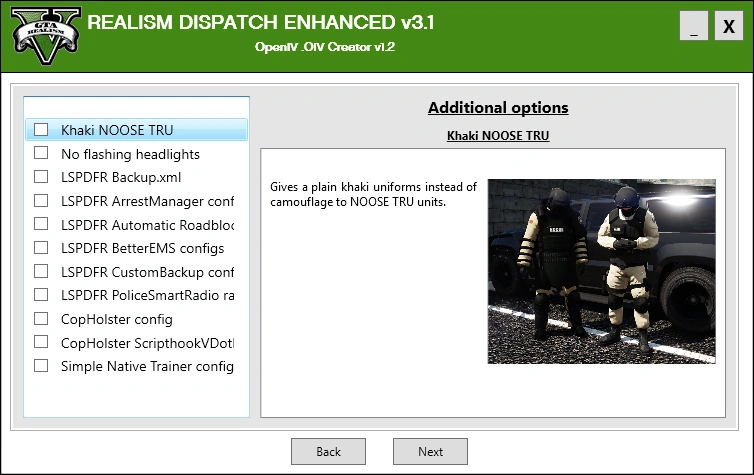Enable the CopHolster ScripthookVDotNet checkbox
This screenshot has width=754, height=475.
[x=41, y=342]
